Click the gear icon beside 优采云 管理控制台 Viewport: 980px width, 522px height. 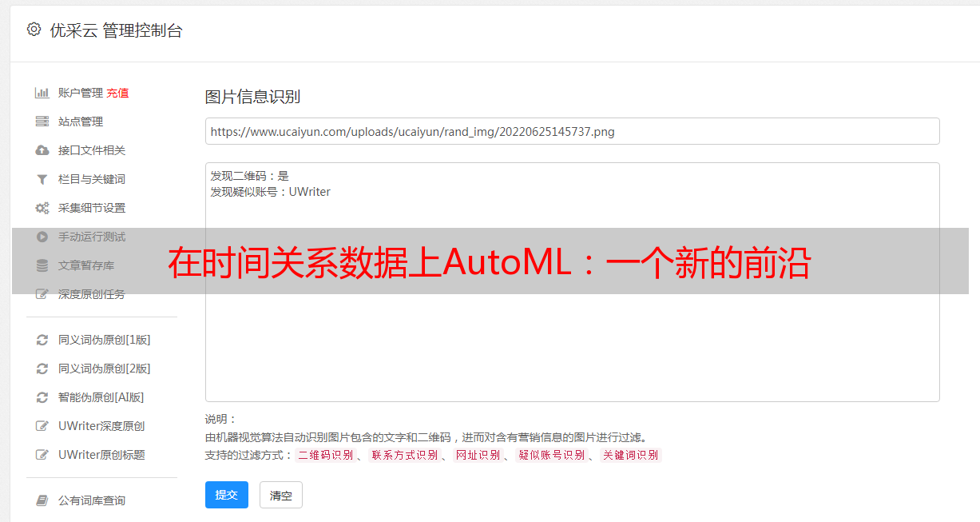34,30
